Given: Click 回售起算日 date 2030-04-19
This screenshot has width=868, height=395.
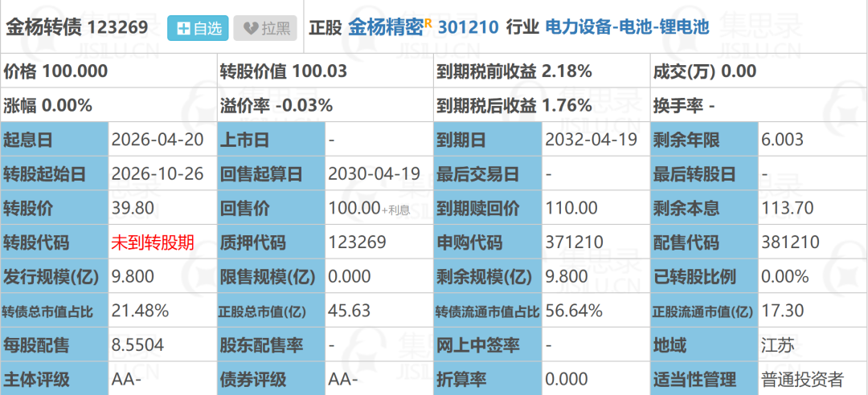Looking at the screenshot, I should coord(375,173).
